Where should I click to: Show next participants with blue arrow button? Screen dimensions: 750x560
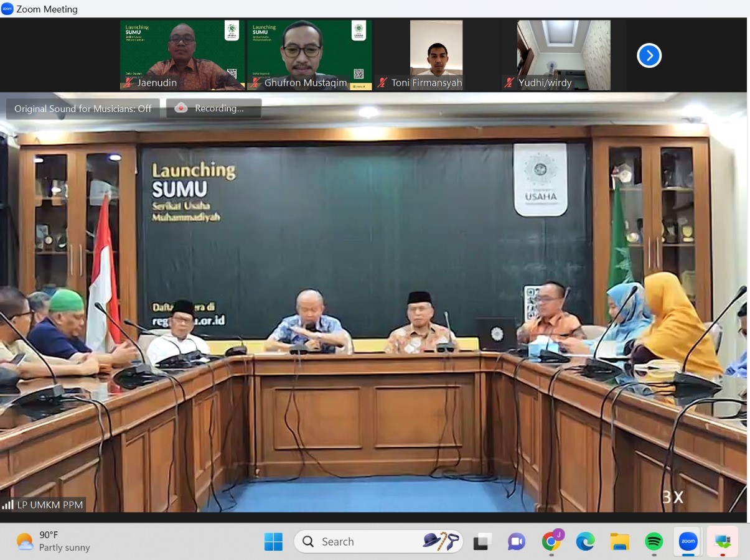[x=649, y=55]
